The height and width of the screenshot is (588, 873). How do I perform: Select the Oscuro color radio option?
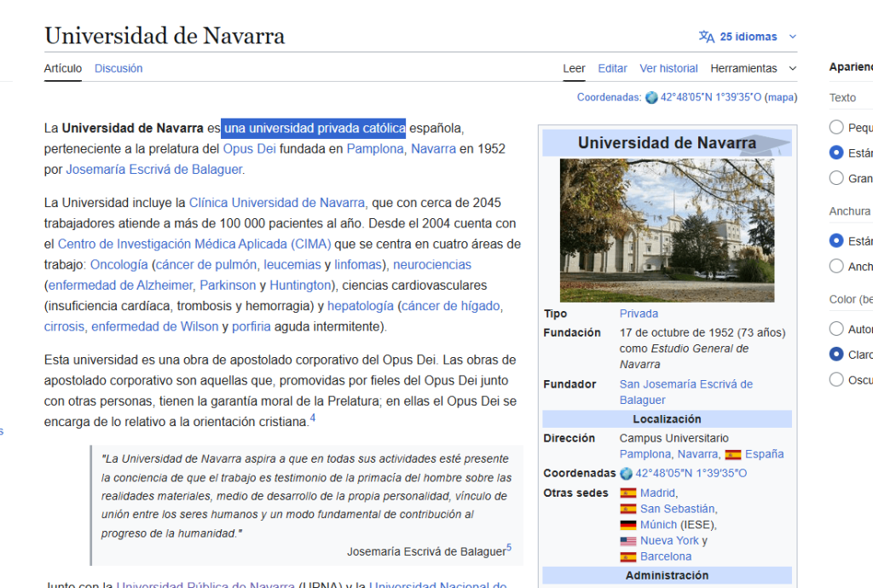(x=836, y=379)
